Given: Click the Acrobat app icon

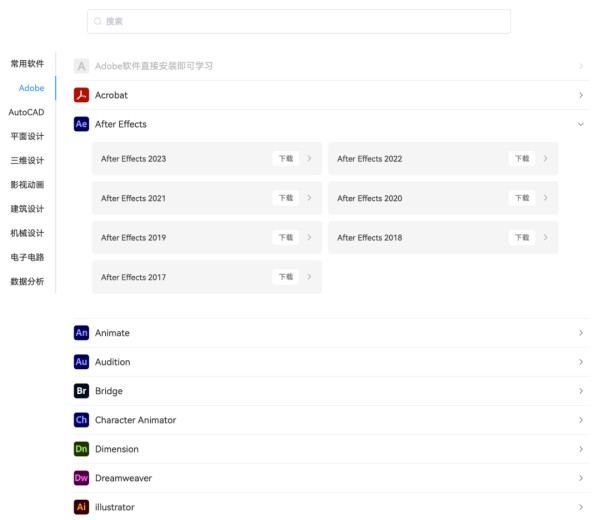Looking at the screenshot, I should pyautogui.click(x=81, y=95).
